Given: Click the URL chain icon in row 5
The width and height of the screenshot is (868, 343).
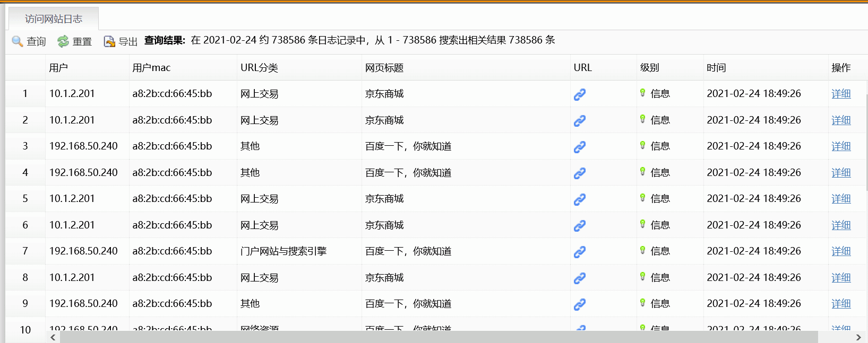Looking at the screenshot, I should (x=580, y=199).
